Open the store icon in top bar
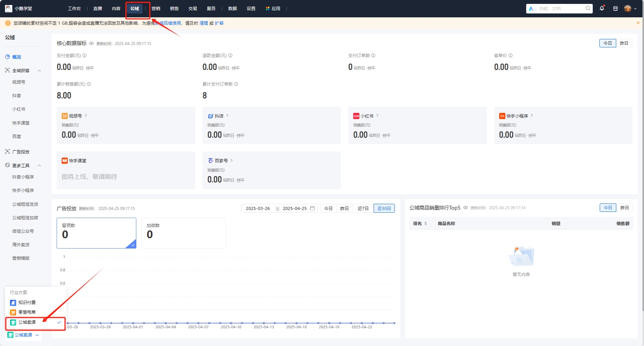644x346 pixels. pyautogui.click(x=615, y=8)
